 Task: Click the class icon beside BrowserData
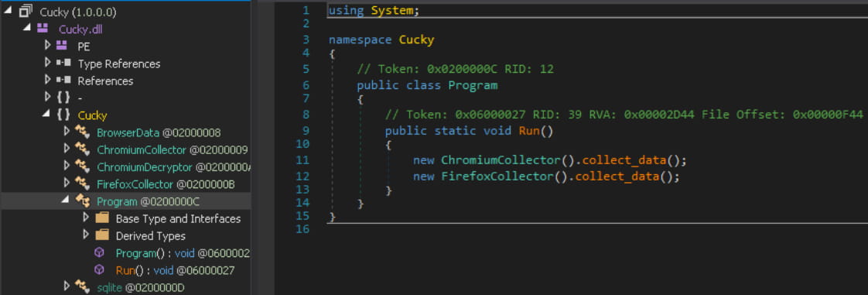pyautogui.click(x=83, y=132)
